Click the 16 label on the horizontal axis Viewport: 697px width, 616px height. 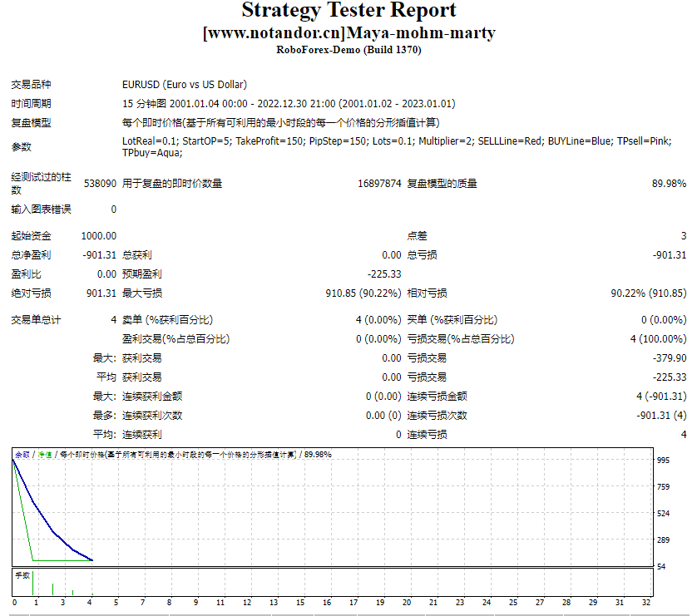327,603
